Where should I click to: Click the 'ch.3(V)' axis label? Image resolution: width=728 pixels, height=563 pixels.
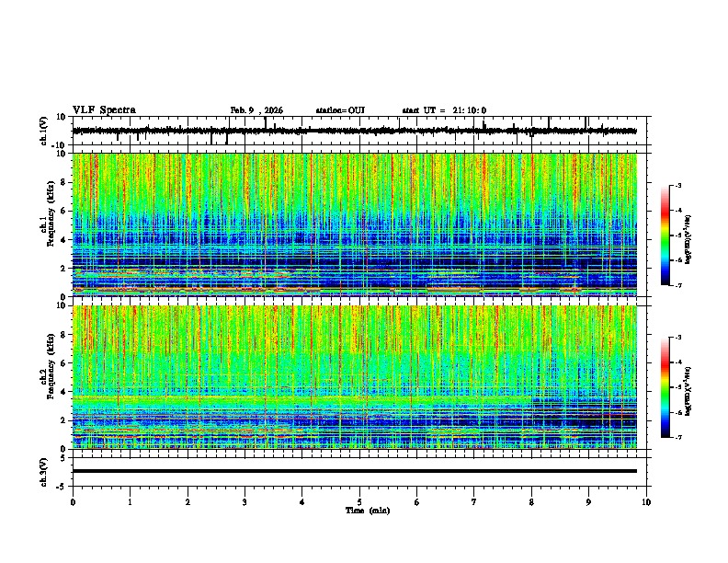(44, 472)
